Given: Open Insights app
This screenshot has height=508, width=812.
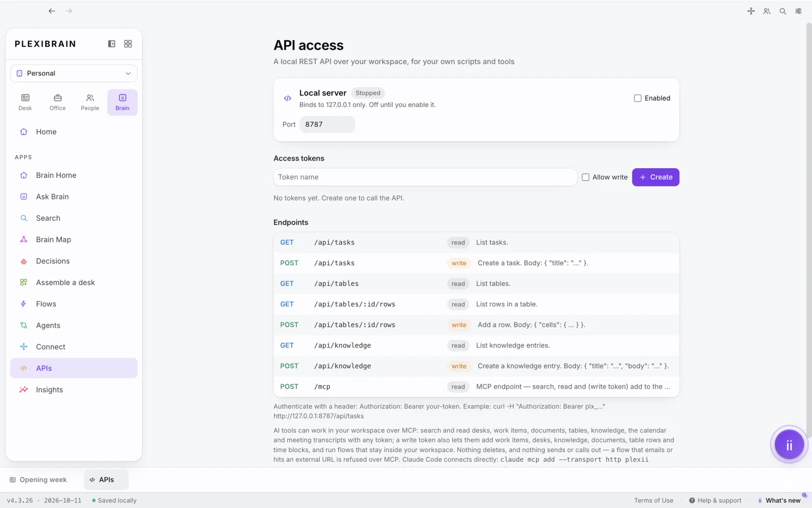Looking at the screenshot, I should click(x=74, y=390).
